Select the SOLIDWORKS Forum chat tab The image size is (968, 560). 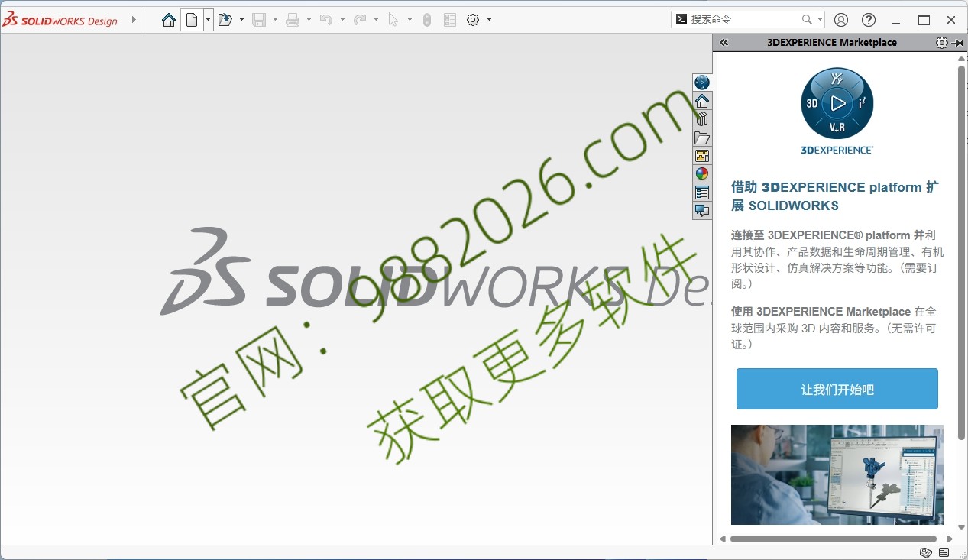pyautogui.click(x=702, y=211)
